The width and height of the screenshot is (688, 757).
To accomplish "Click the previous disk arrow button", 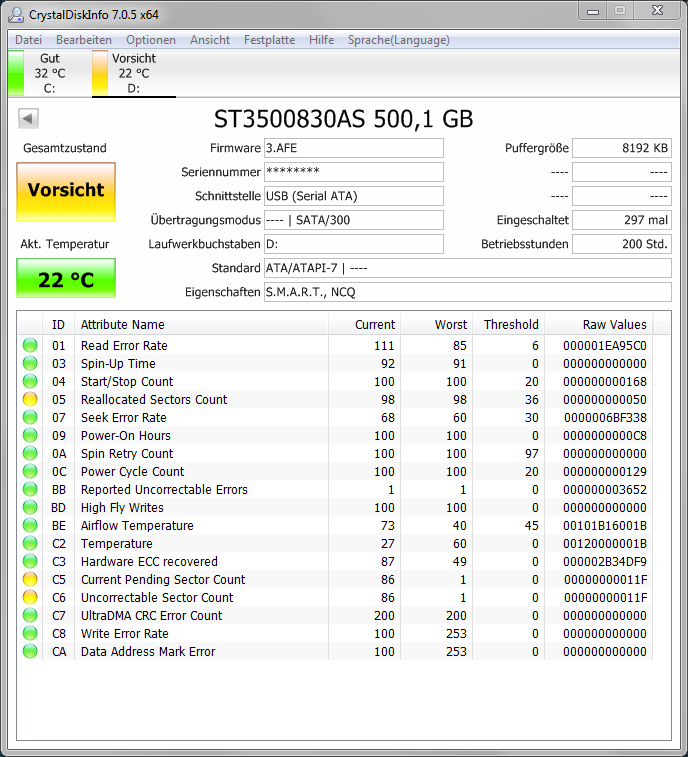I will tap(28, 118).
